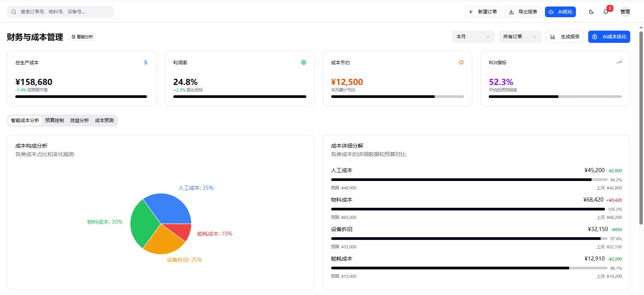644x295 pixels.
Task: Switch to the 预算控制 tab
Action: (55, 121)
